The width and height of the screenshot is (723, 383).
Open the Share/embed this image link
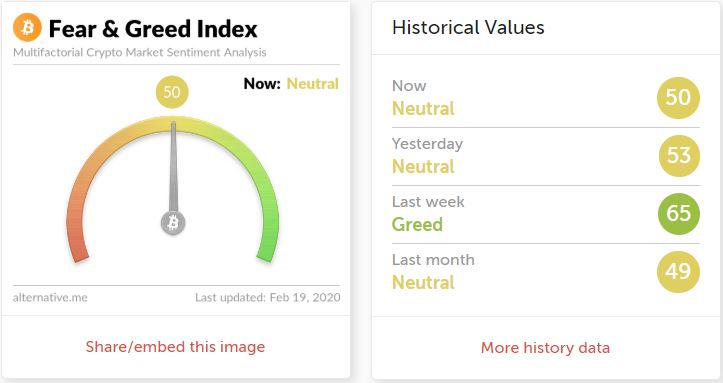click(175, 347)
